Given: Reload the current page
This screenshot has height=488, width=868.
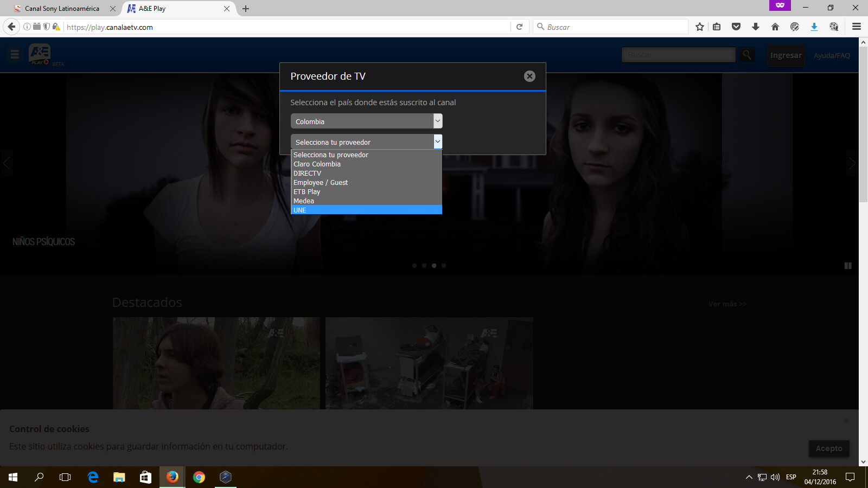Looking at the screenshot, I should [x=519, y=27].
